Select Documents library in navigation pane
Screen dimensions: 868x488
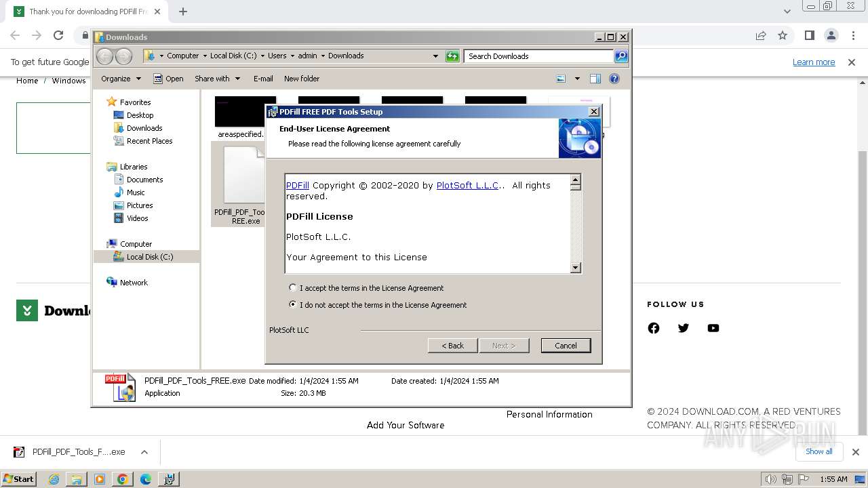tap(144, 180)
